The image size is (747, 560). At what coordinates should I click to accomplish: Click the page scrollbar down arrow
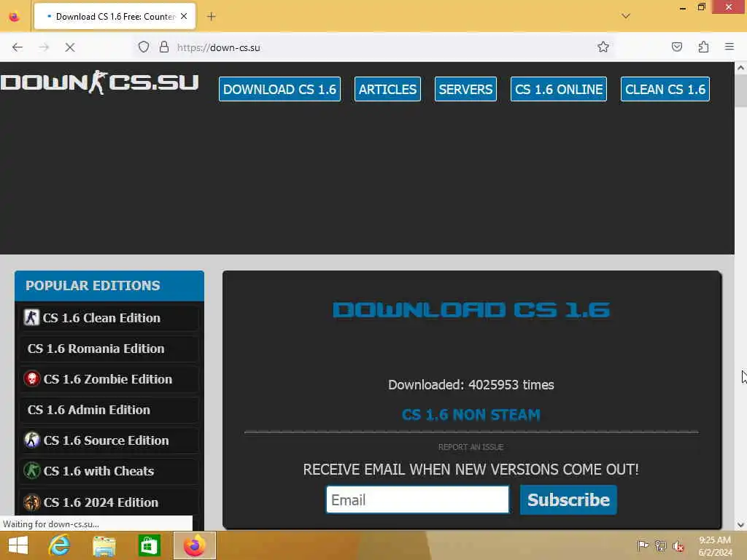[x=741, y=525]
